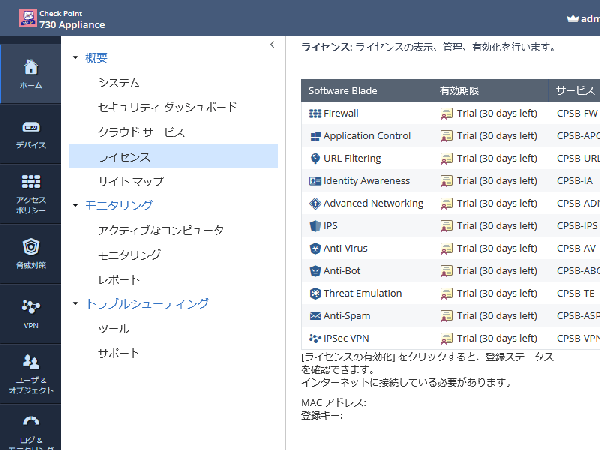Open the Home (ホーム) sidebar section
This screenshot has height=450, width=600.
pos(31,74)
